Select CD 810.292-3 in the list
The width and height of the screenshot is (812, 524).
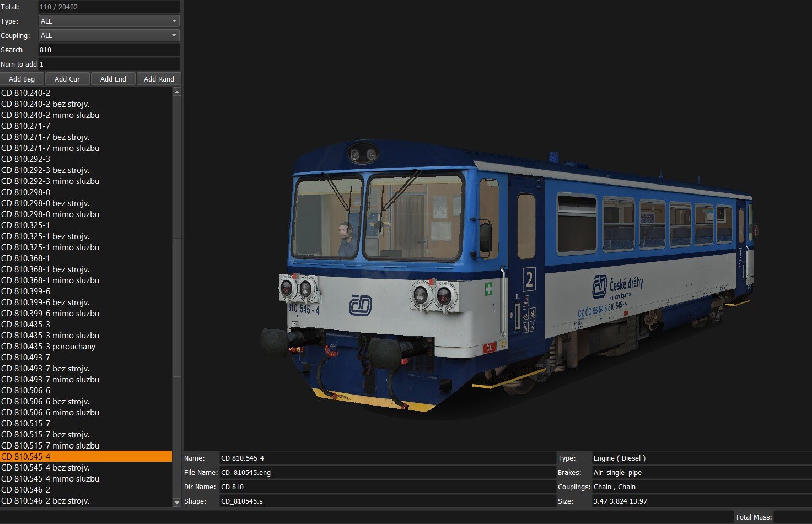(86, 159)
